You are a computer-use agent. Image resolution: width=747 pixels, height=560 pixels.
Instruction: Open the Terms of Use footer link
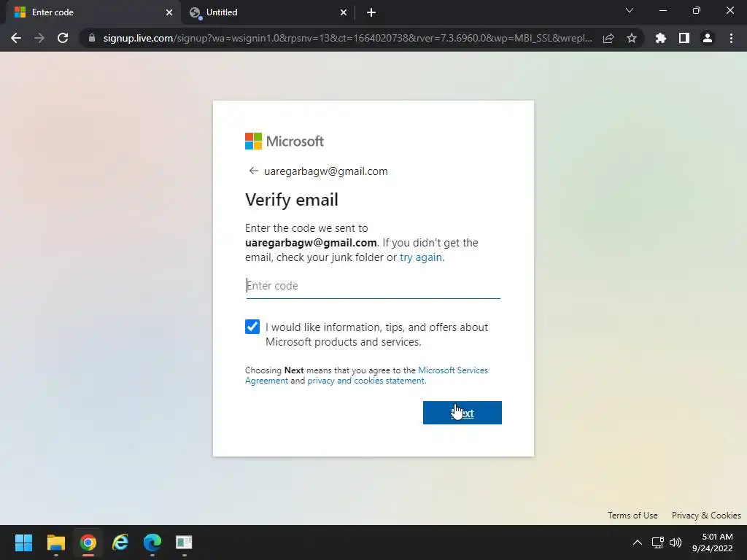coord(632,516)
